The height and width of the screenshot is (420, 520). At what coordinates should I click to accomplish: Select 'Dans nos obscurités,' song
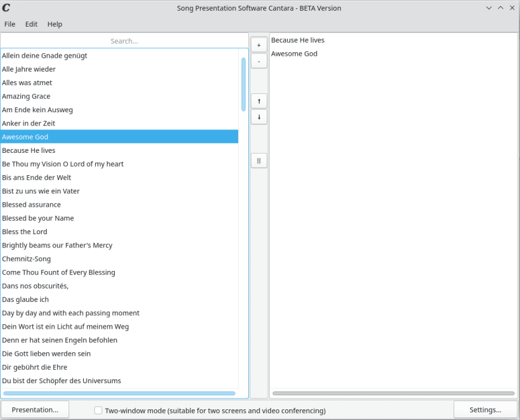tap(119, 286)
